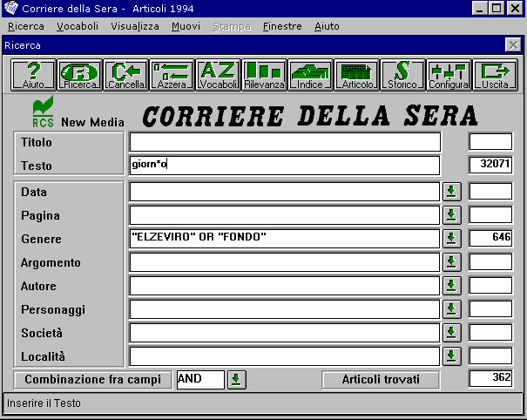
Task: Click the Argomento label
Action: tap(51, 263)
